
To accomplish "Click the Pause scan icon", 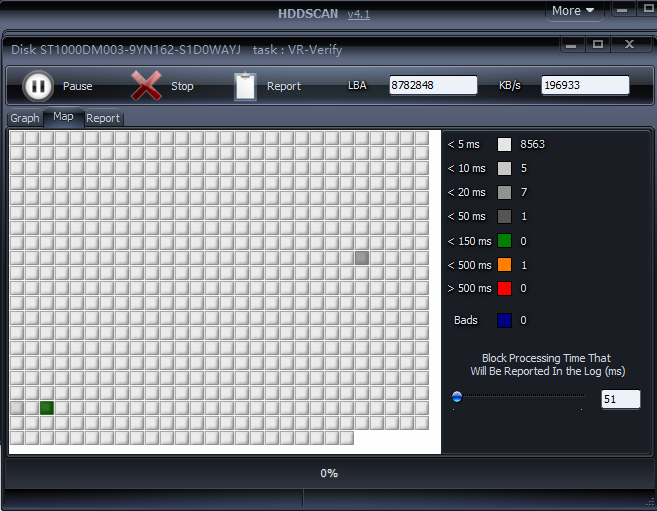I will 38,86.
